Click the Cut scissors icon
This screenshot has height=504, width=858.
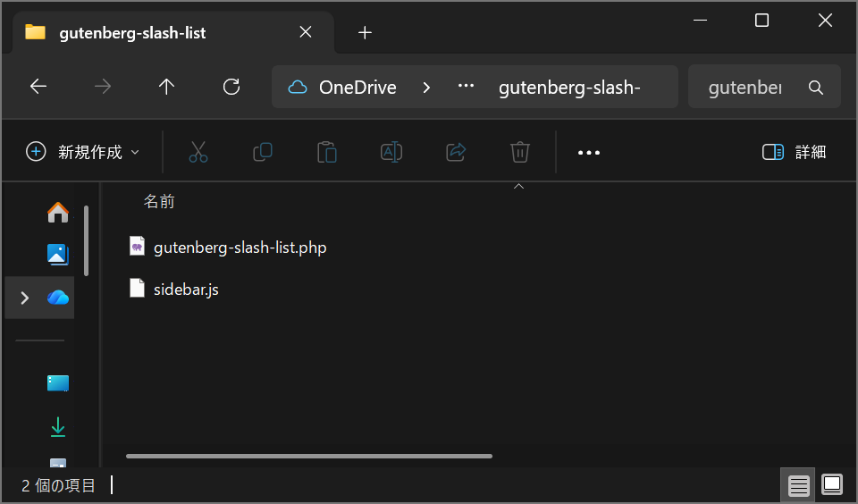point(198,152)
